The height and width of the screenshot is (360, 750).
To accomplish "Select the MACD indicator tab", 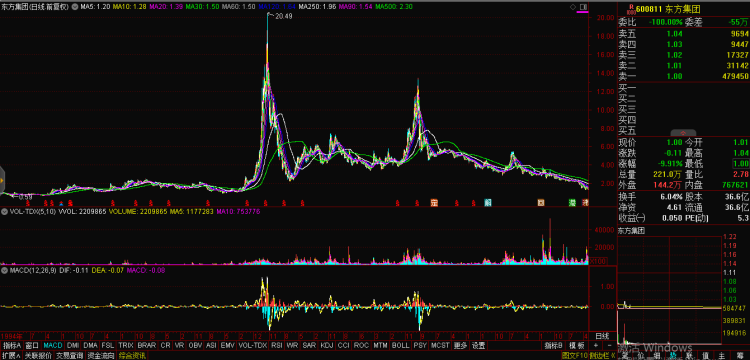I will (x=53, y=345).
